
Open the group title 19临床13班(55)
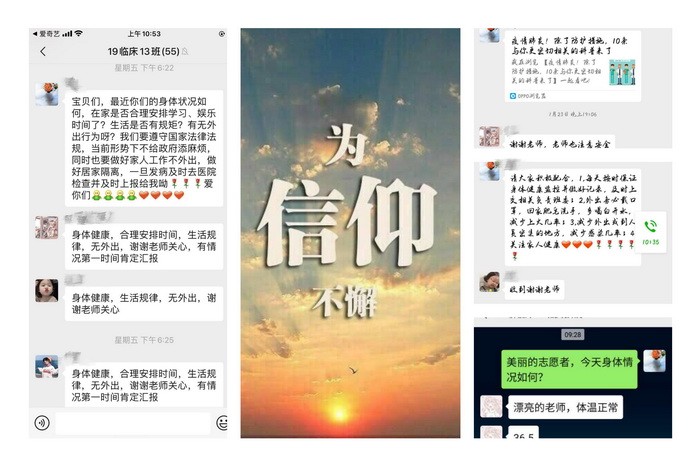(143, 51)
